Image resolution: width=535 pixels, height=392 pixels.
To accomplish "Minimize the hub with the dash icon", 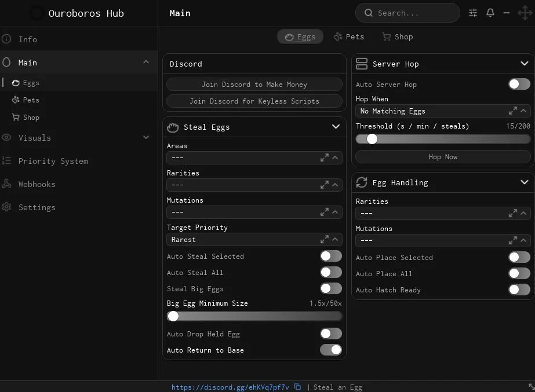I will point(507,13).
